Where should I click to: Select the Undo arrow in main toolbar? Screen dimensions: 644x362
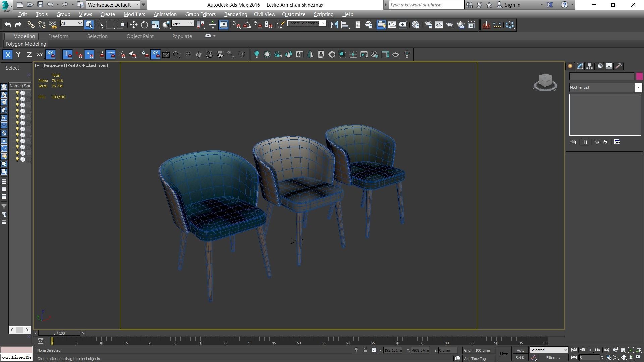pos(7,25)
